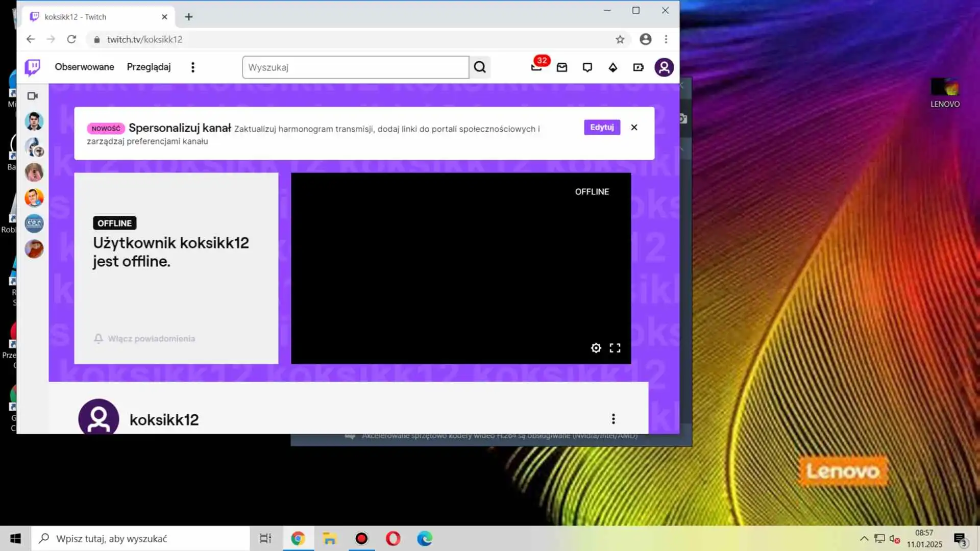Go to the Obserwowane tab
Viewport: 980px width, 551px height.
[84, 67]
